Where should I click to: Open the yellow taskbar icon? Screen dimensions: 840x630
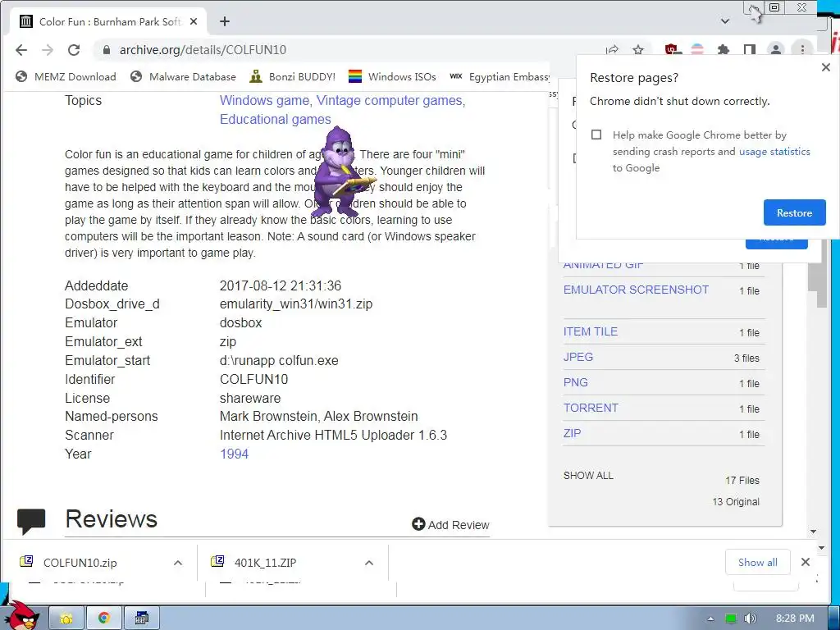coord(66,619)
